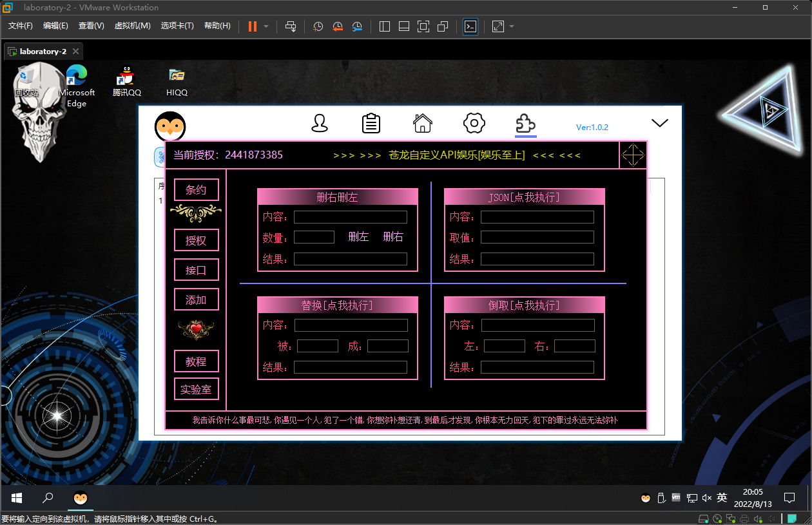The width and height of the screenshot is (812, 525).
Task: Take a VM snapshot with the clock icon
Action: (x=318, y=26)
